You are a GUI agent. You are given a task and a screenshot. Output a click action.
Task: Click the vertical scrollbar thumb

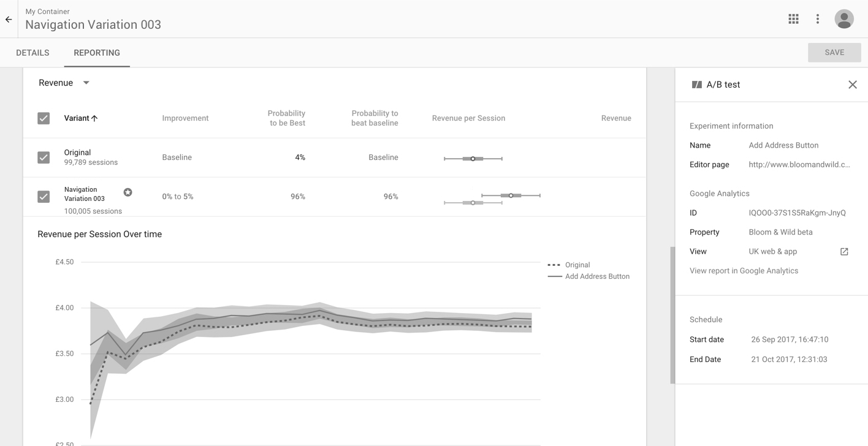(672, 315)
